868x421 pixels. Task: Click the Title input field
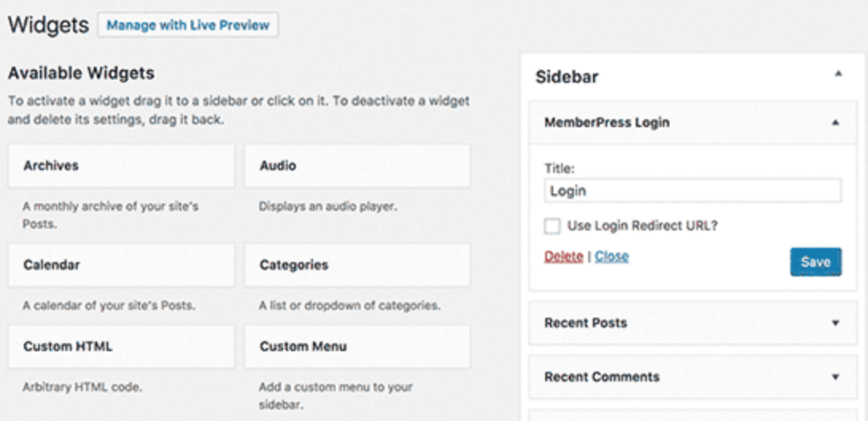click(x=692, y=191)
